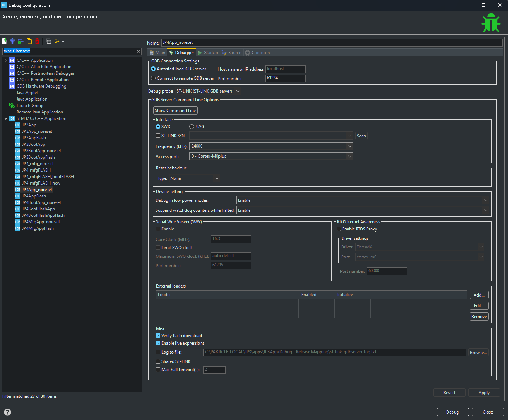508x420 pixels.
Task: Enable the Connect to remote GDB server option
Action: tap(153, 78)
